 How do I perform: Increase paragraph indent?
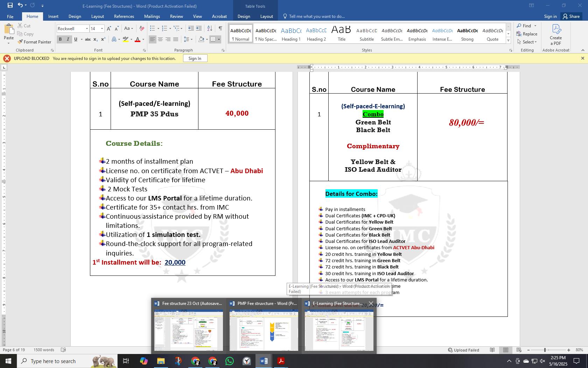pos(199,28)
